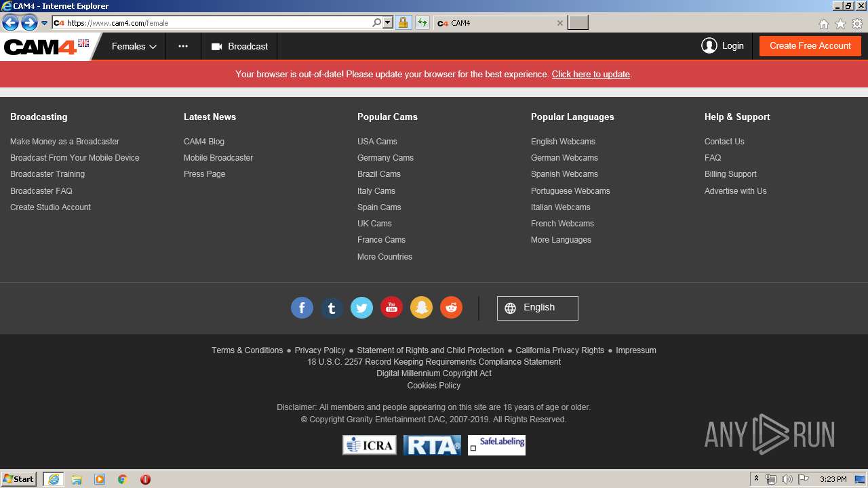Open Billing Support link
Screen dimensions: 868x488
pos(730,174)
